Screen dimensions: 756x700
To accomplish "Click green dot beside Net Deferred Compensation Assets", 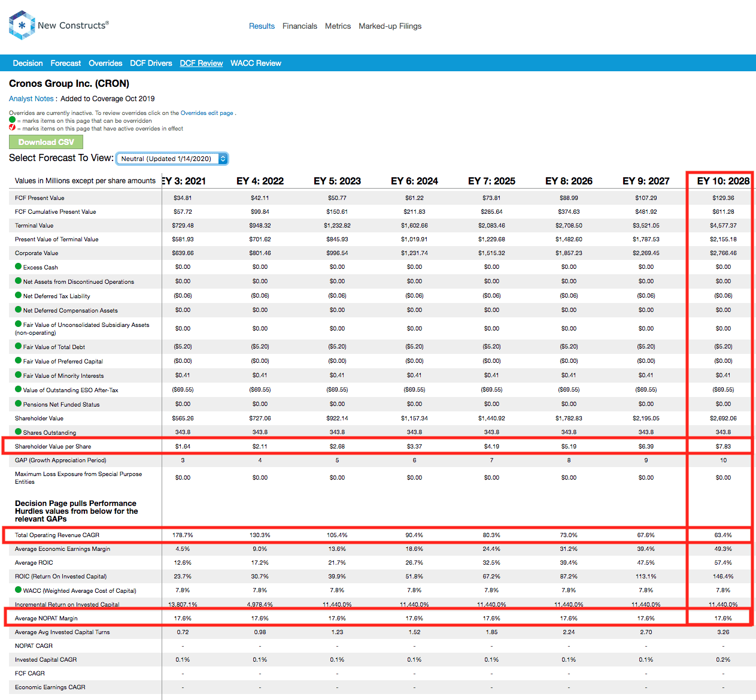I will pyautogui.click(x=18, y=310).
